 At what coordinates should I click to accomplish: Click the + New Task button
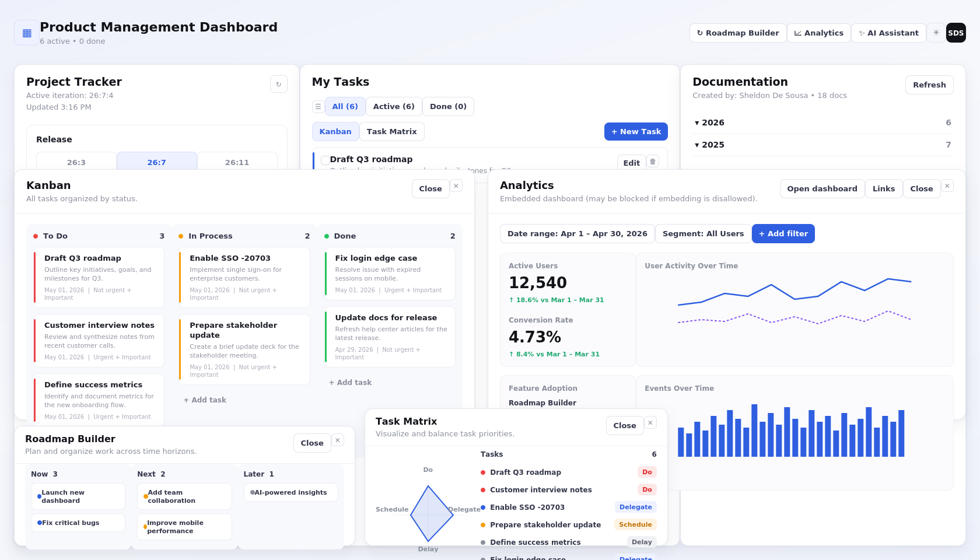(636, 132)
